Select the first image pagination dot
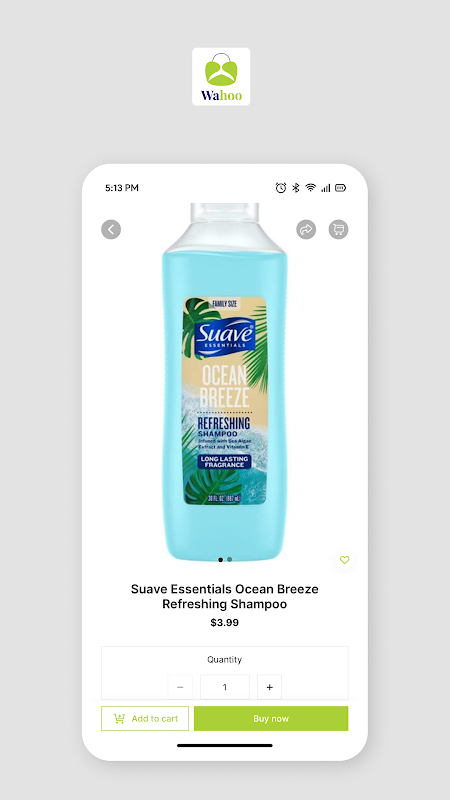 tap(220, 560)
